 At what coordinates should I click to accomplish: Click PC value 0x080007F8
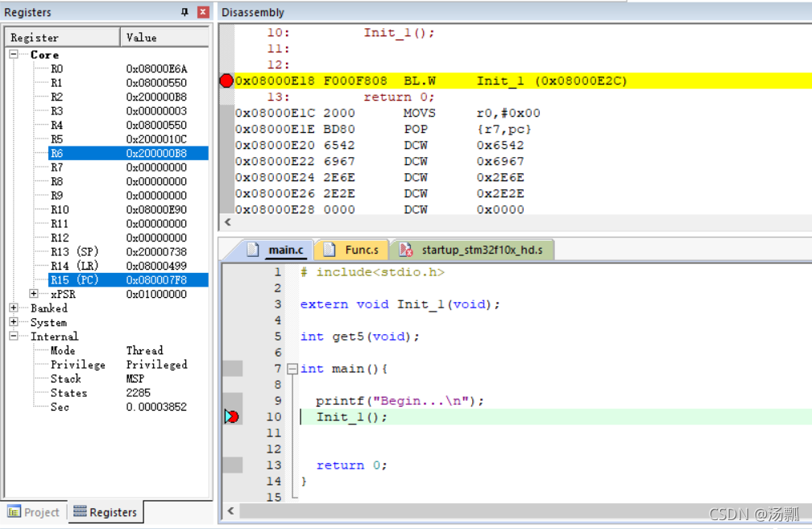tap(156, 280)
